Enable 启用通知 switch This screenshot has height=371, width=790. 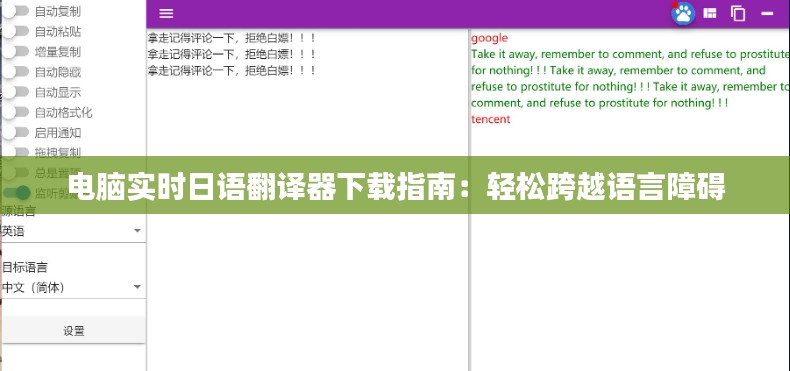[x=15, y=132]
